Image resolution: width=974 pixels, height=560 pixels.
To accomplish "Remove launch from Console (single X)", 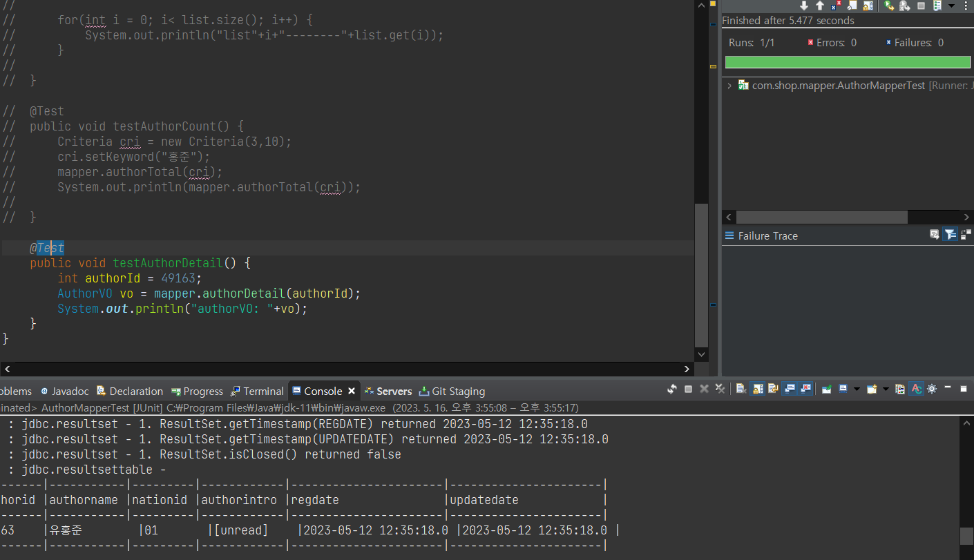I will tap(704, 389).
